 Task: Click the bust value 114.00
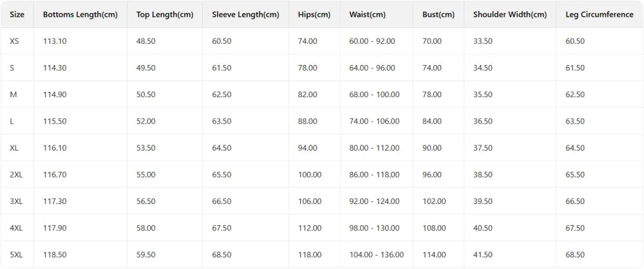pyautogui.click(x=434, y=255)
